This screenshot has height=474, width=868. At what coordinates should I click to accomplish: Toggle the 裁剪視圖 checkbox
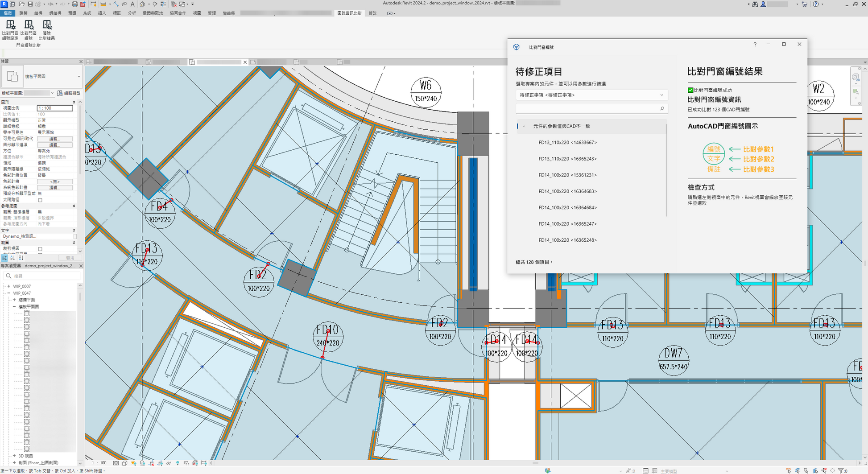click(40, 249)
